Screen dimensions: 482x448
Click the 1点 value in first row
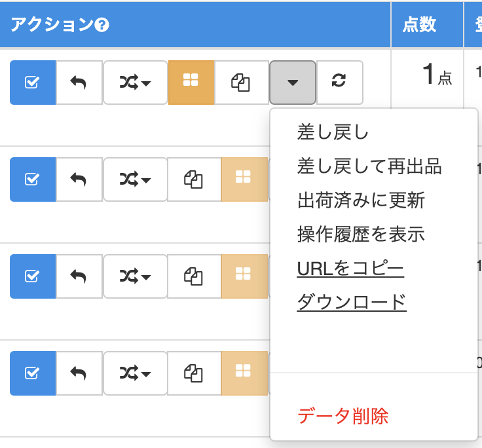tap(437, 74)
